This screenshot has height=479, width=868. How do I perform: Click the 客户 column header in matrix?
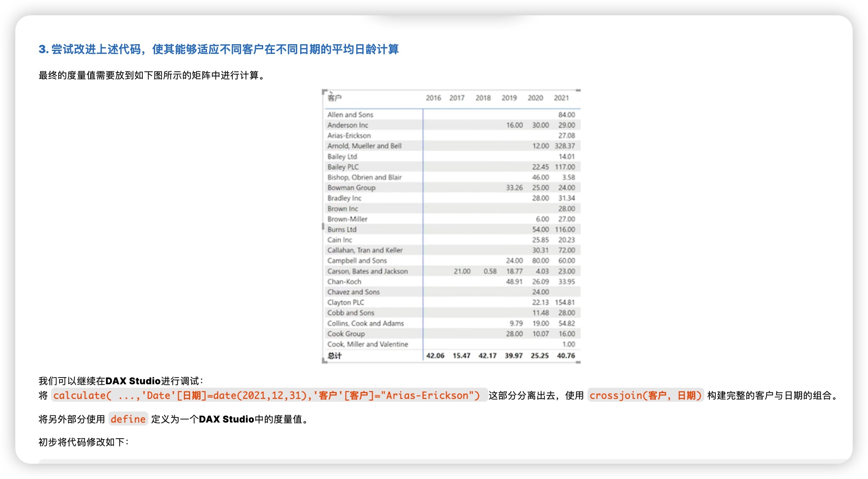(335, 98)
